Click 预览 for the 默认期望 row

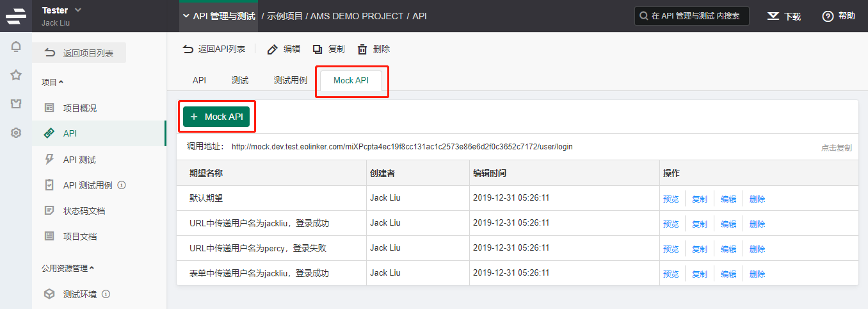[x=671, y=199]
